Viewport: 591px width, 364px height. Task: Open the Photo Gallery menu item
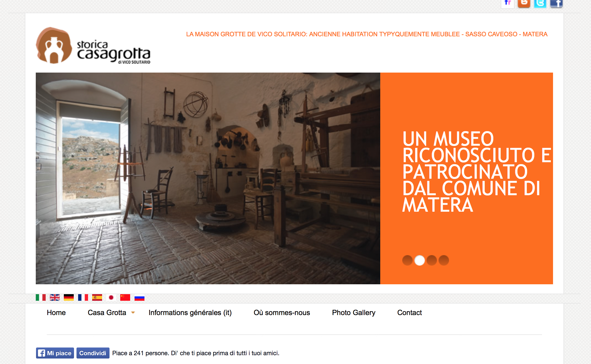(x=354, y=313)
